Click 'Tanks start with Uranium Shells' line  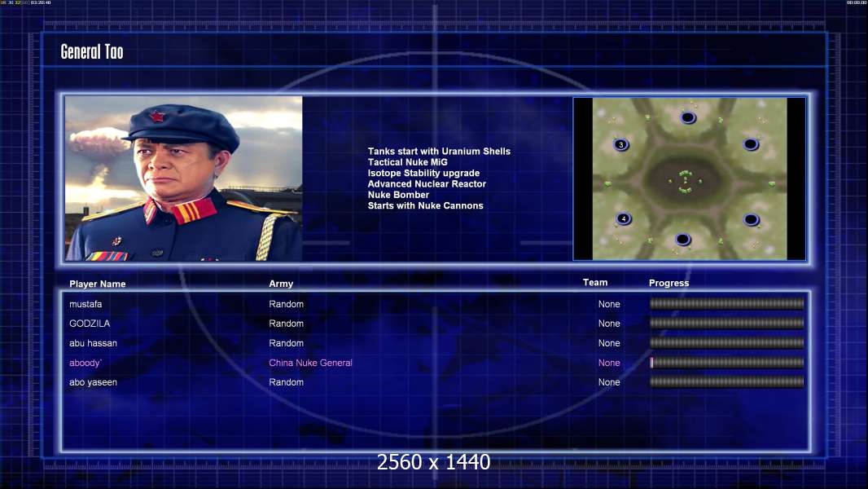(439, 152)
